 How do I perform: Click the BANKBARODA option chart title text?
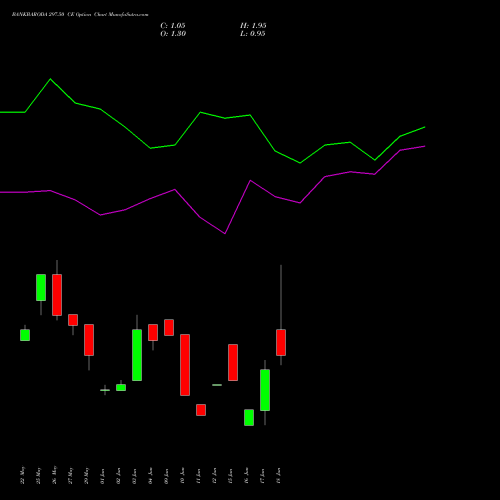[80, 15]
